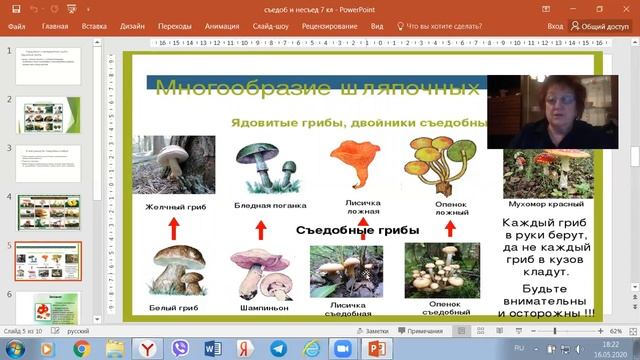Switch to the Главная ribbon tab
The height and width of the screenshot is (360, 640).
point(55,26)
